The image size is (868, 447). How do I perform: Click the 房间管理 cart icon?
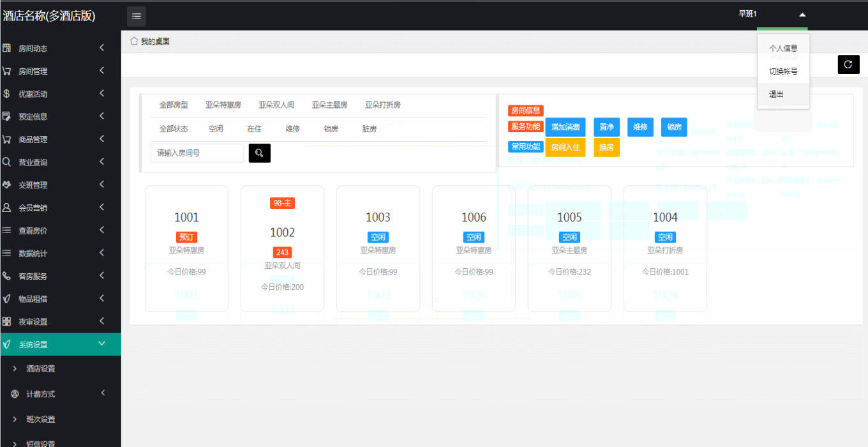coord(6,71)
